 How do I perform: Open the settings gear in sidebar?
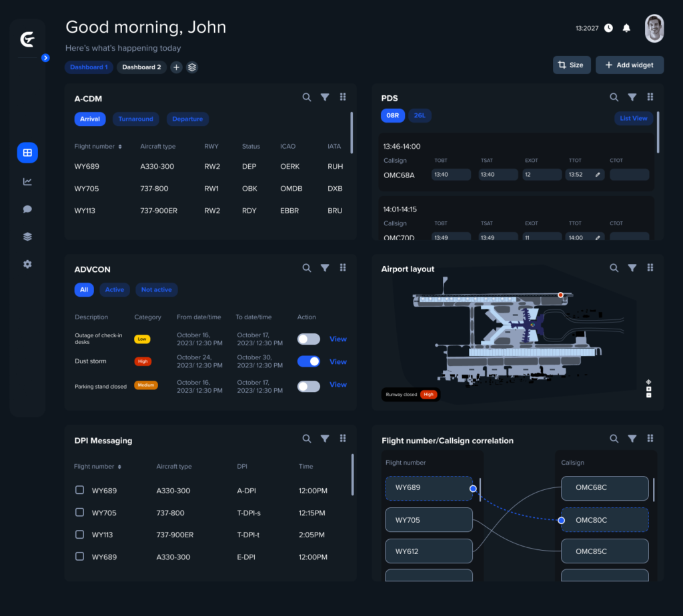tap(27, 264)
